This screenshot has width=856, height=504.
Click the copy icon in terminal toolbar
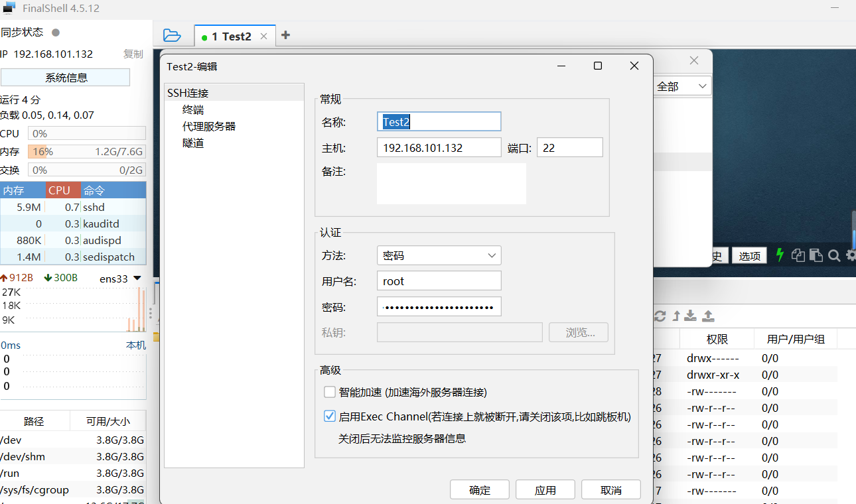tap(799, 255)
